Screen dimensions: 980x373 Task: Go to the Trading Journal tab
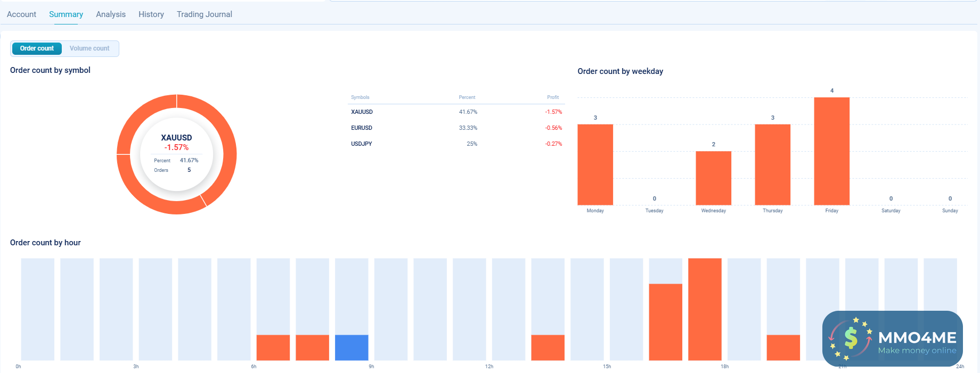click(x=205, y=14)
